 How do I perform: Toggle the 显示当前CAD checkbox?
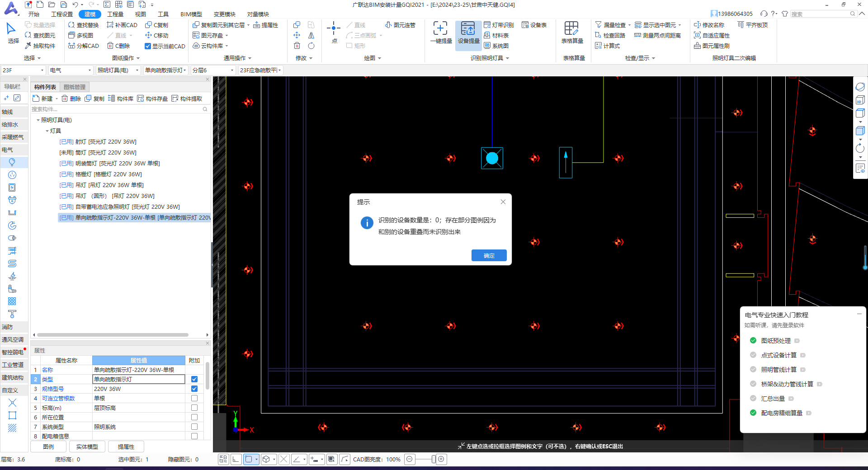tap(148, 46)
